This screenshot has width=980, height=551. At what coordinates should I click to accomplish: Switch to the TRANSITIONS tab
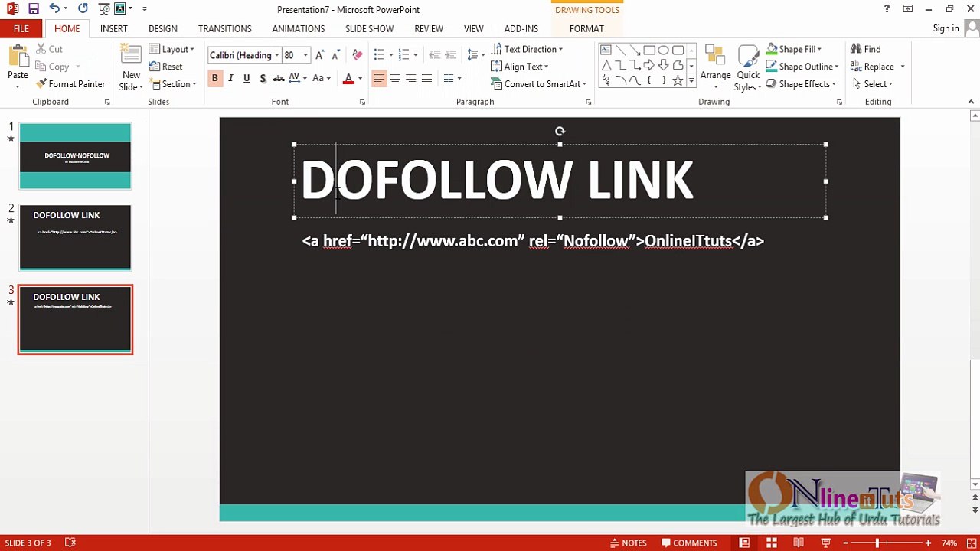224,28
